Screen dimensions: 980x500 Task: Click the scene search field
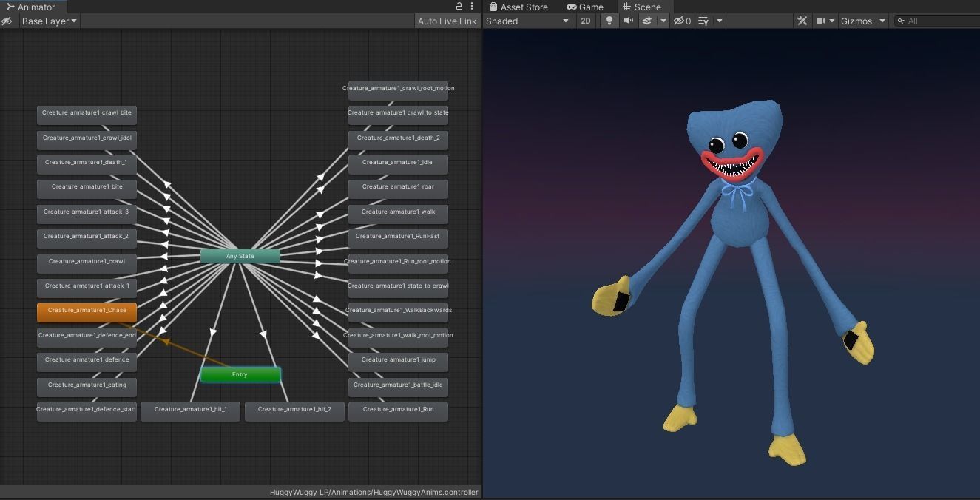coord(936,21)
